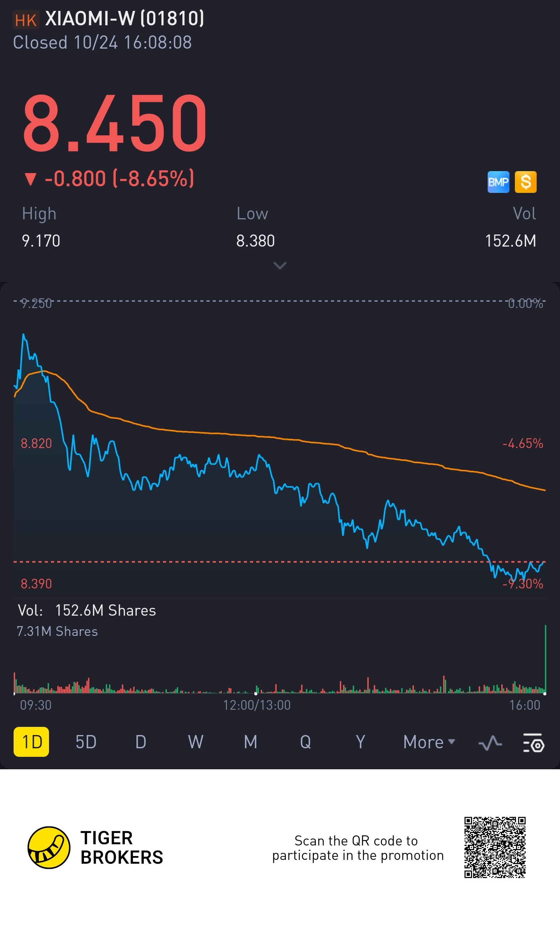
Task: Switch to the daily D chart
Action: point(141,742)
